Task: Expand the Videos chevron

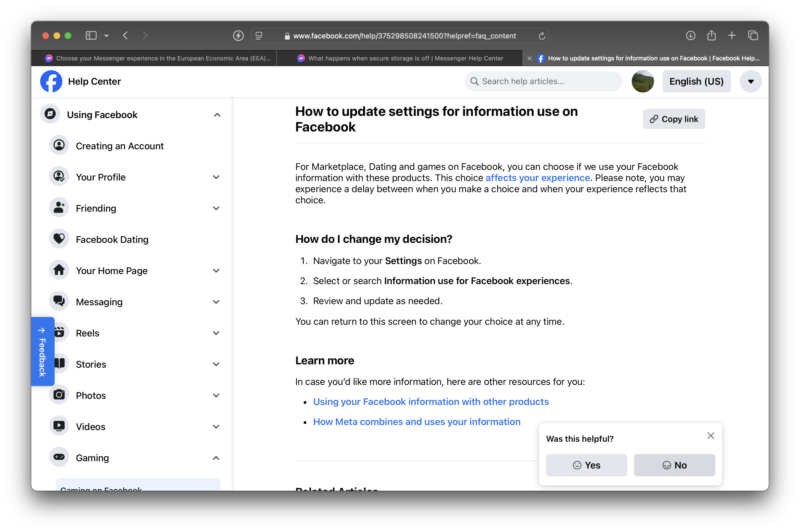Action: click(216, 427)
